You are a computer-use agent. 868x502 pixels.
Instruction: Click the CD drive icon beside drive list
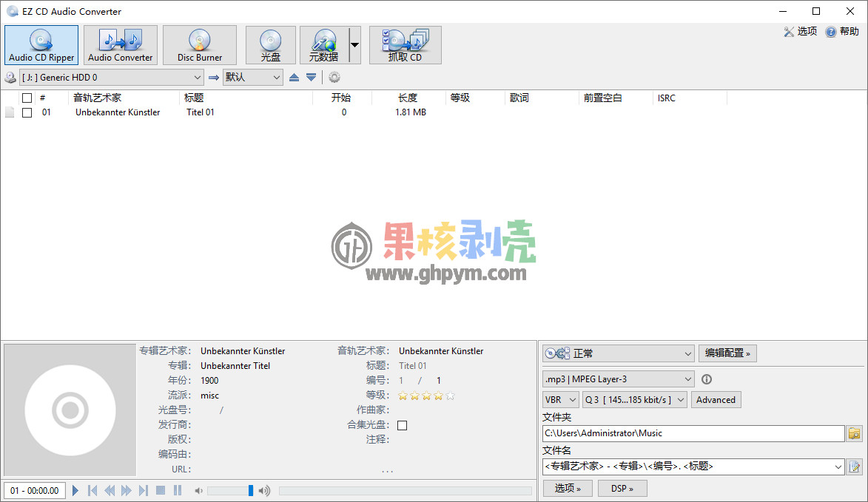[x=10, y=78]
